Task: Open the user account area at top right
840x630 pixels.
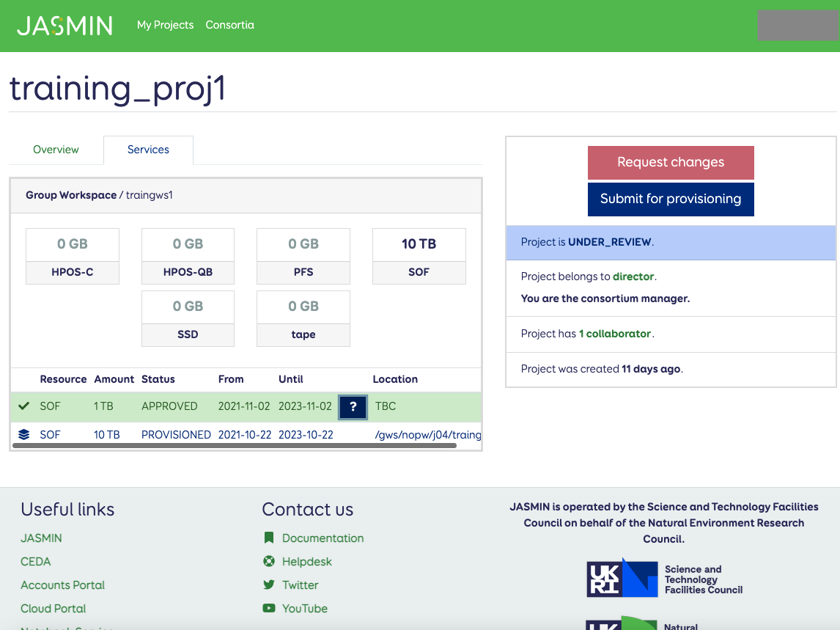Action: [797, 25]
